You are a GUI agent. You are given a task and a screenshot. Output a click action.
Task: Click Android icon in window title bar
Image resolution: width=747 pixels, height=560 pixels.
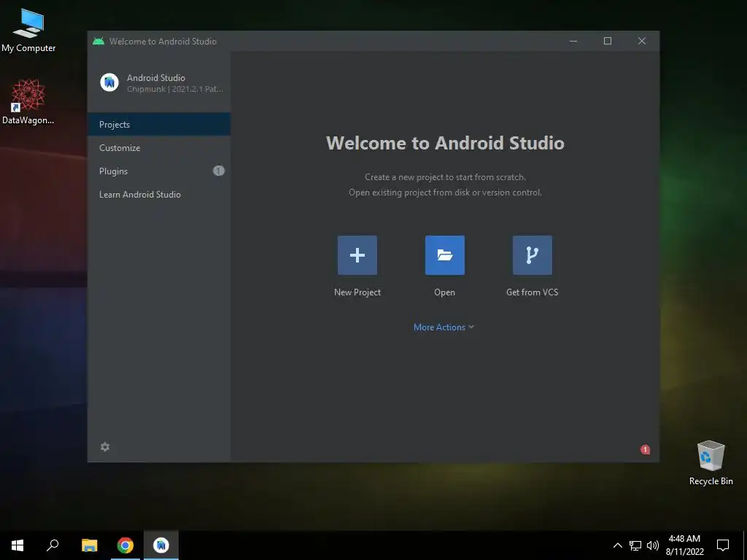pos(98,41)
